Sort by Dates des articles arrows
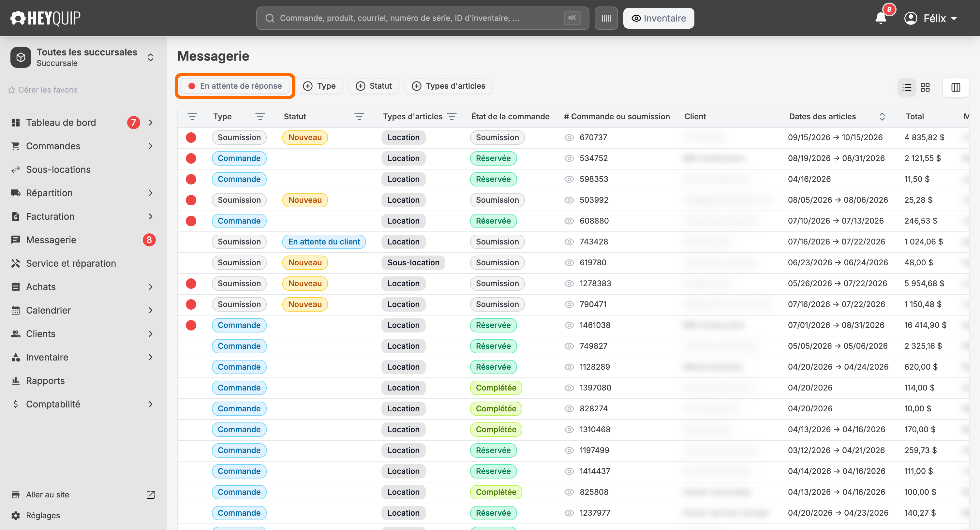Screen dimensions: 980x530 tap(882, 116)
